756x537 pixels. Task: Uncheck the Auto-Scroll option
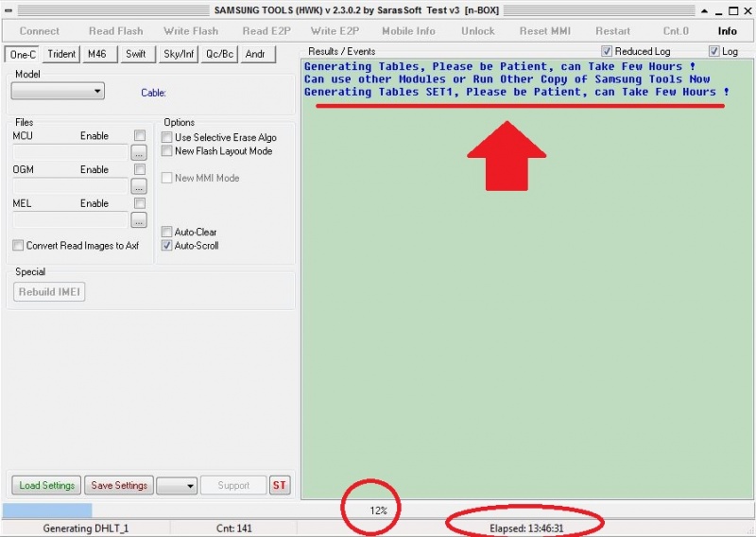pos(167,246)
